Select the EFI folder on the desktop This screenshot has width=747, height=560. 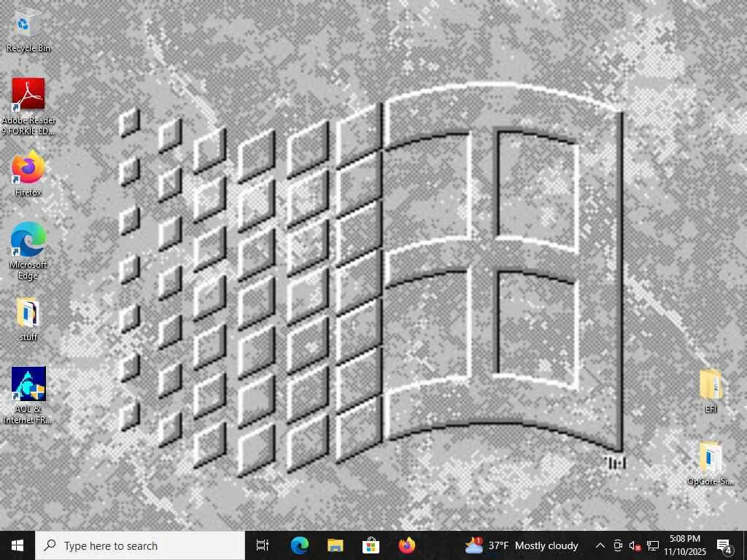711,392
